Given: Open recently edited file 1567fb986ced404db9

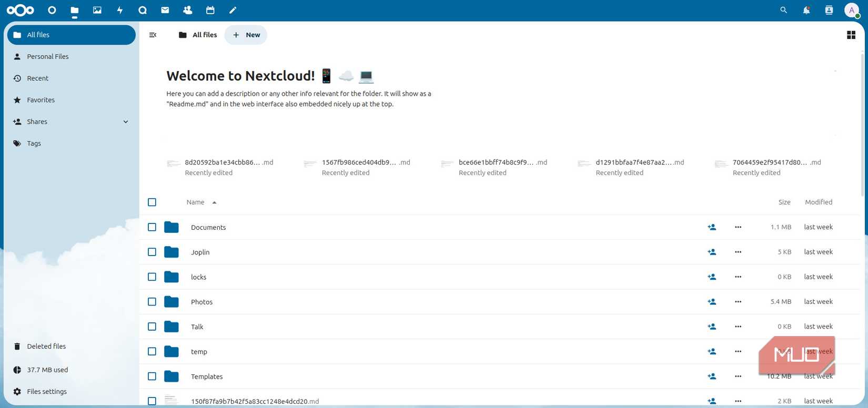Looking at the screenshot, I should pyautogui.click(x=357, y=167).
